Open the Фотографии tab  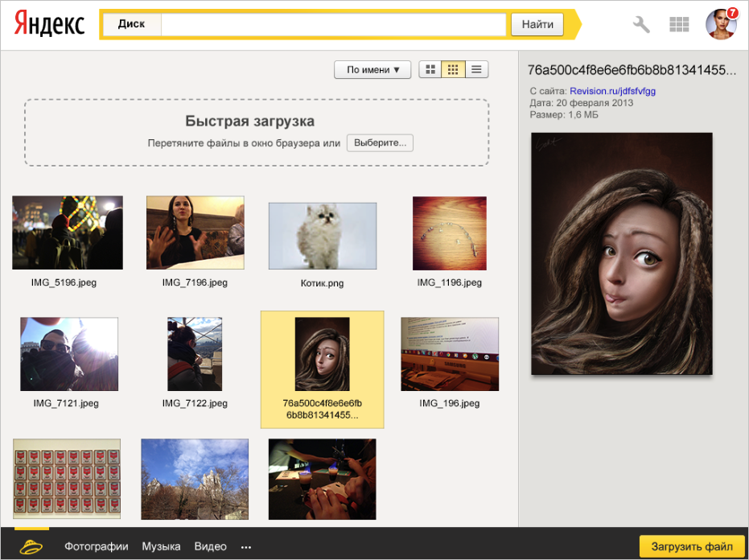click(97, 546)
